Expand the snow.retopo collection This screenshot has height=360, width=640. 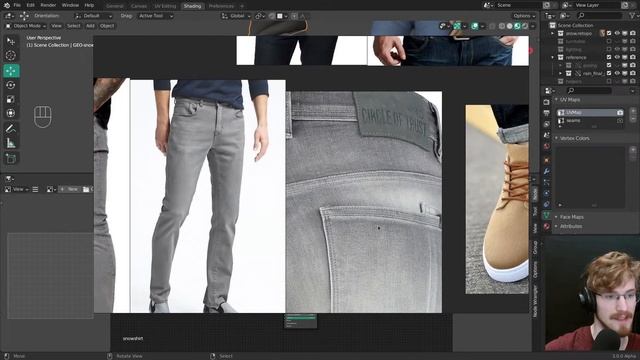point(553,33)
